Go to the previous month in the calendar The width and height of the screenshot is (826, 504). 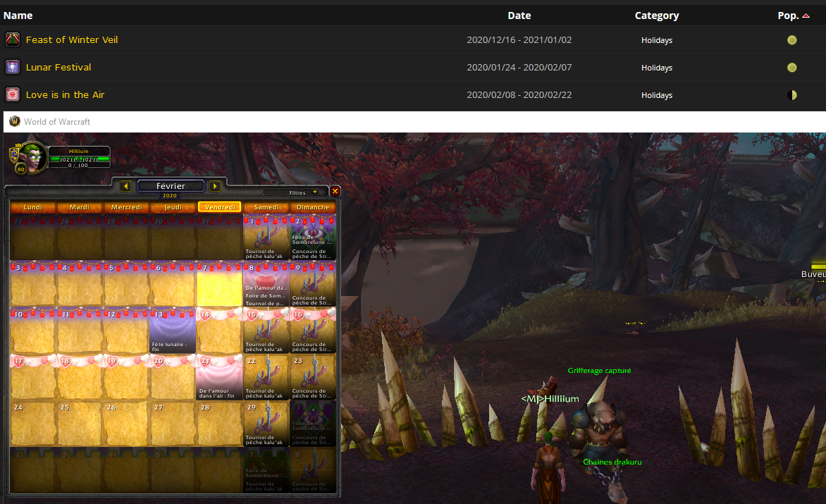pyautogui.click(x=126, y=186)
